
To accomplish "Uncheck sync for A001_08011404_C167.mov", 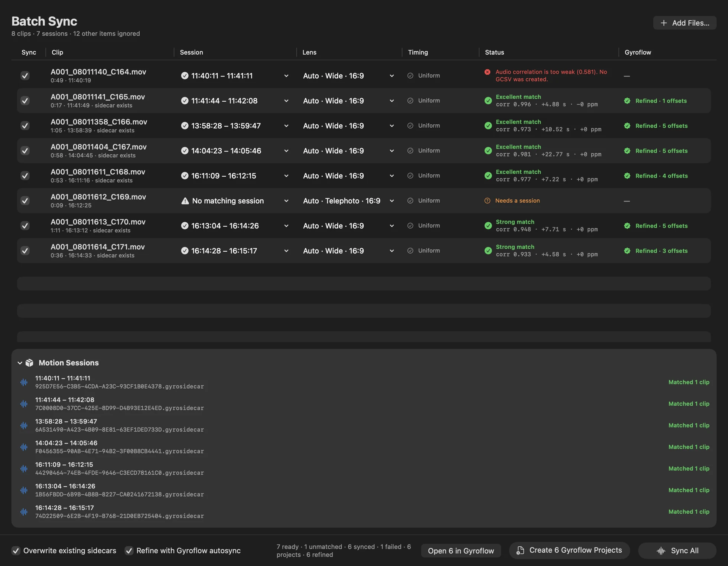I will [25, 151].
